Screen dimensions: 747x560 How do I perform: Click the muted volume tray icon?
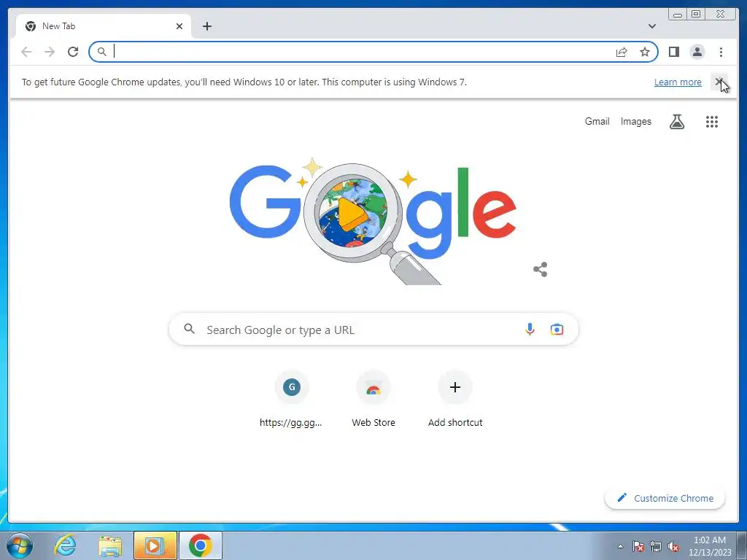coord(673,546)
